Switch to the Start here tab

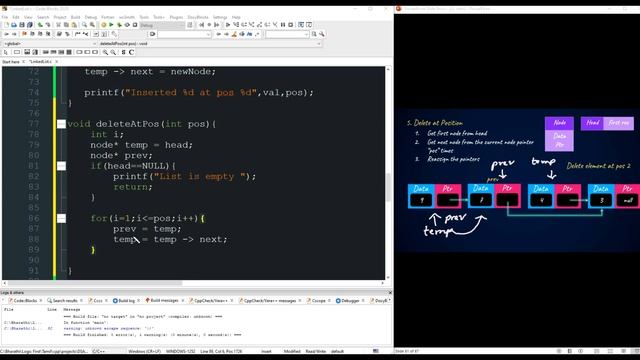(11, 62)
